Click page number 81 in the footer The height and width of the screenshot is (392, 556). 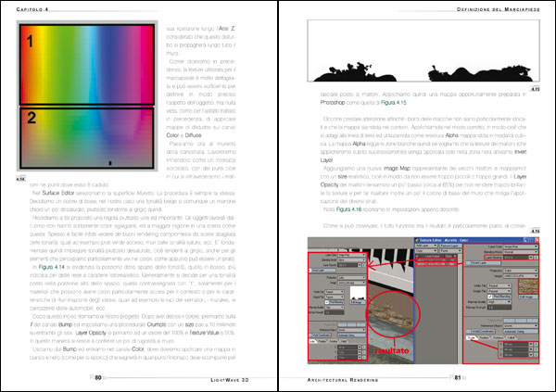point(458,378)
